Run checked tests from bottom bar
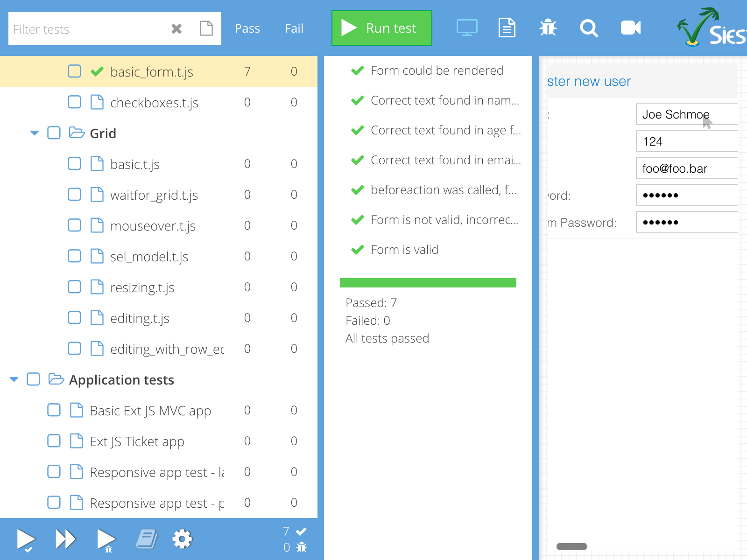 click(26, 540)
